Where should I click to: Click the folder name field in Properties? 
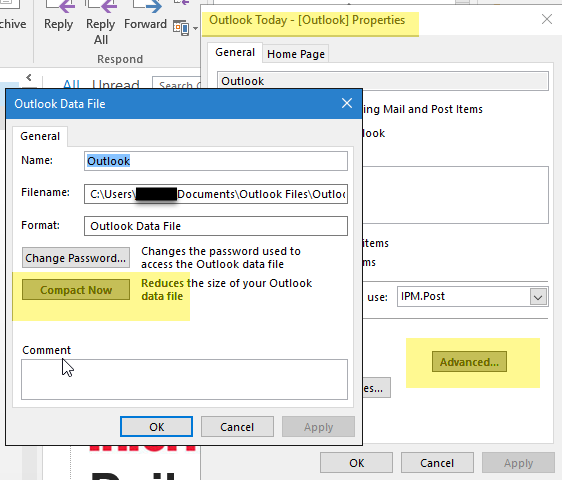coord(382,81)
